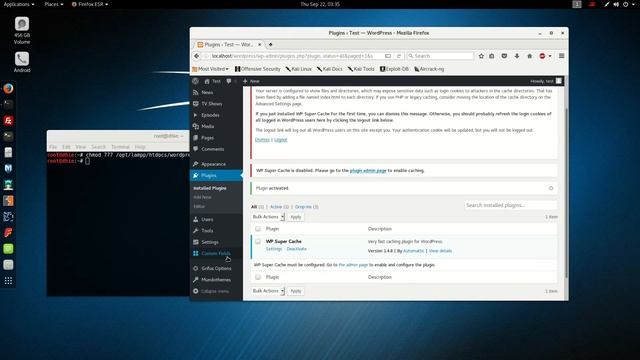Dismiss the Plugin activated notice
This screenshot has width=640, height=360.
(x=551, y=189)
